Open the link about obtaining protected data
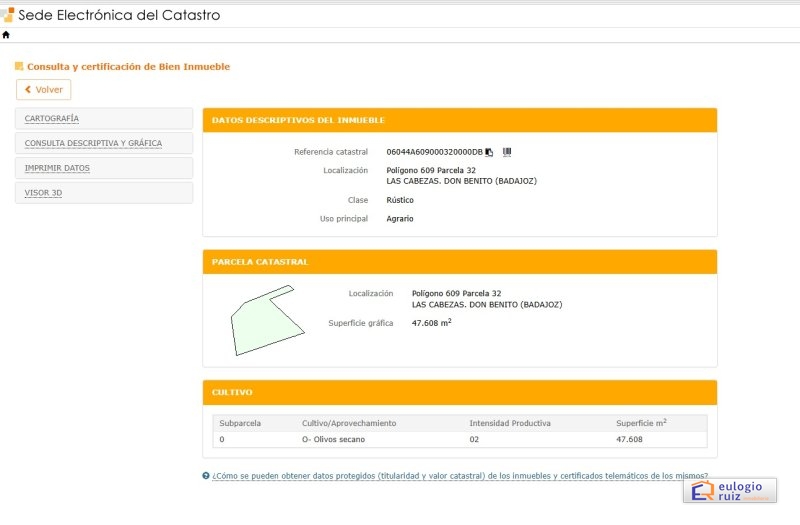 pyautogui.click(x=460, y=476)
